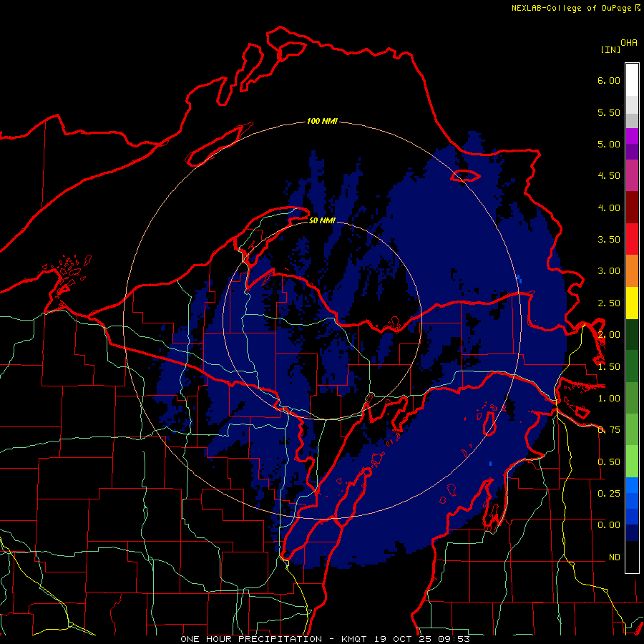Click the 0.00 legend value
This screenshot has width=644, height=644.
[x=609, y=525]
